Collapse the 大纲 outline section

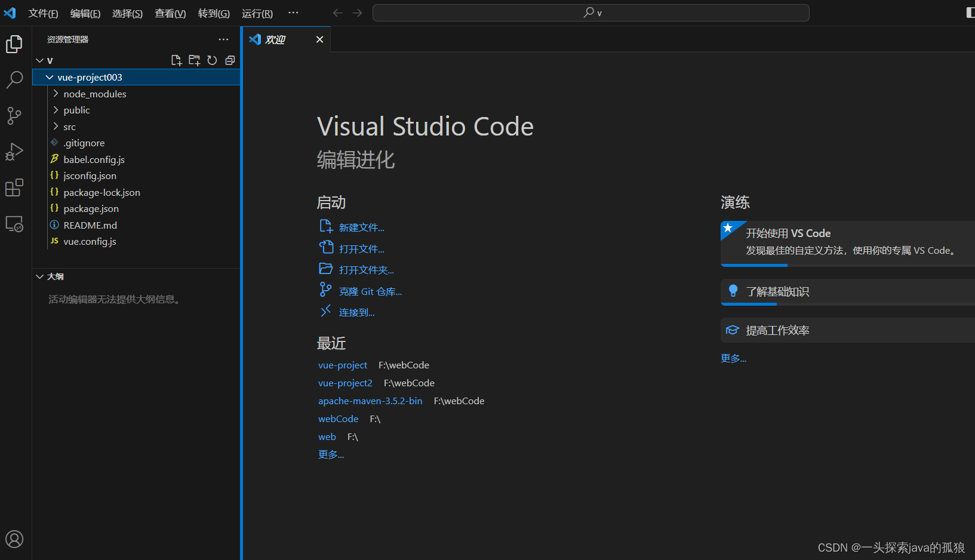[x=40, y=276]
